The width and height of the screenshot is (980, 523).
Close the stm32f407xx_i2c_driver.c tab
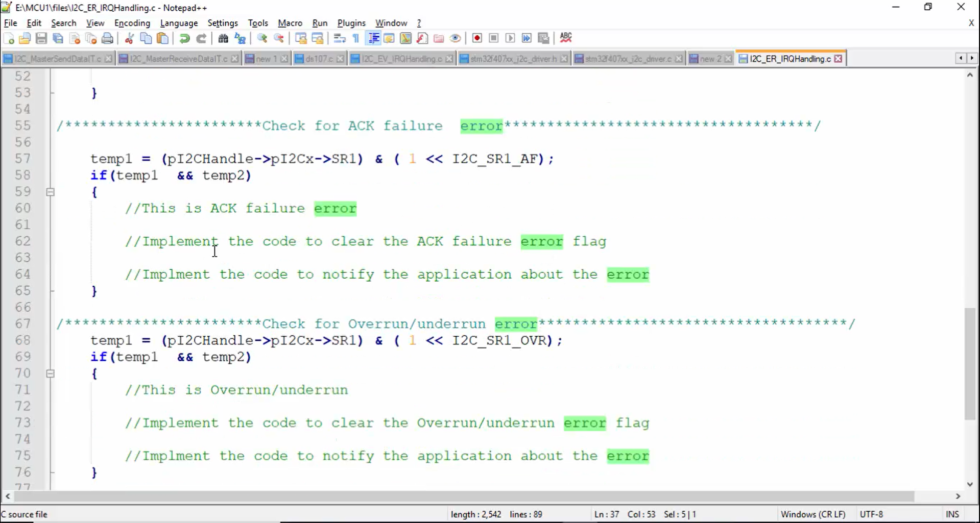coord(678,59)
